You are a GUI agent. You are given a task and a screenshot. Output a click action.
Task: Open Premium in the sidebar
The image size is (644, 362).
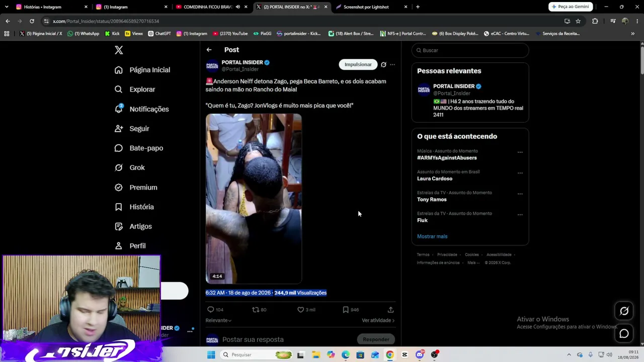[136, 188]
